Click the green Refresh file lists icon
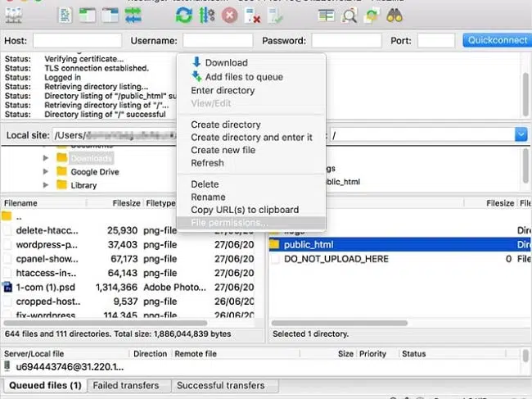The width and height of the screenshot is (532, 399). coord(183,16)
